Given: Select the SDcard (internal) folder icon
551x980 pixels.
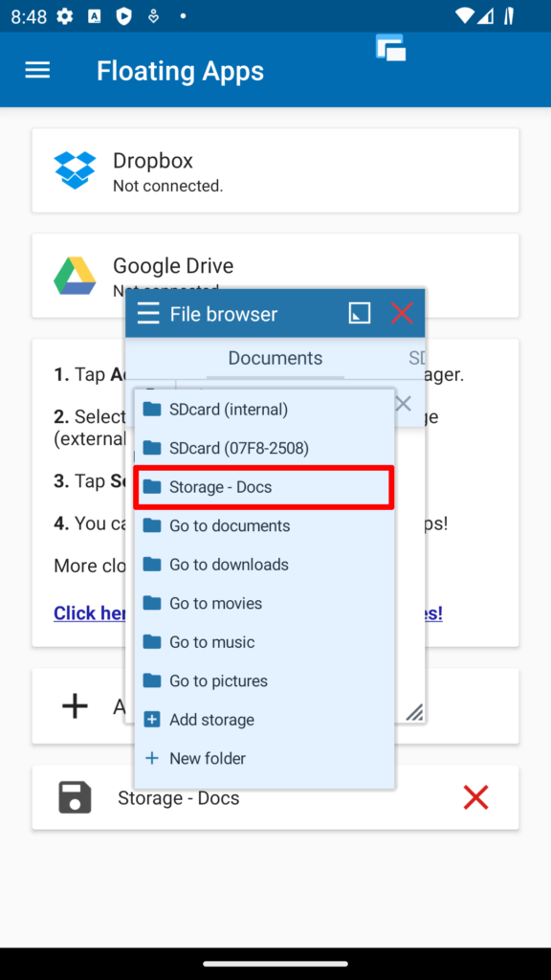Looking at the screenshot, I should (x=152, y=409).
